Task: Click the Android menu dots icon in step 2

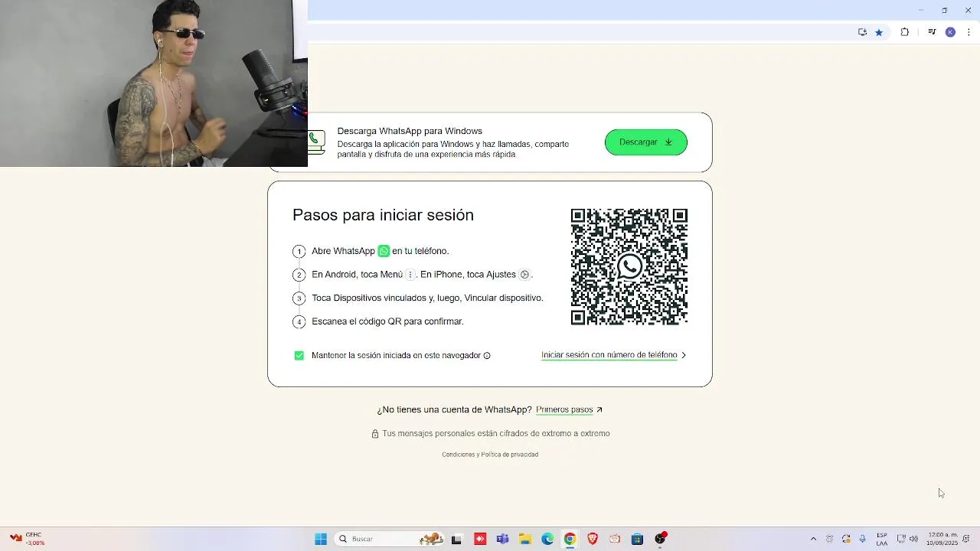Action: 410,275
